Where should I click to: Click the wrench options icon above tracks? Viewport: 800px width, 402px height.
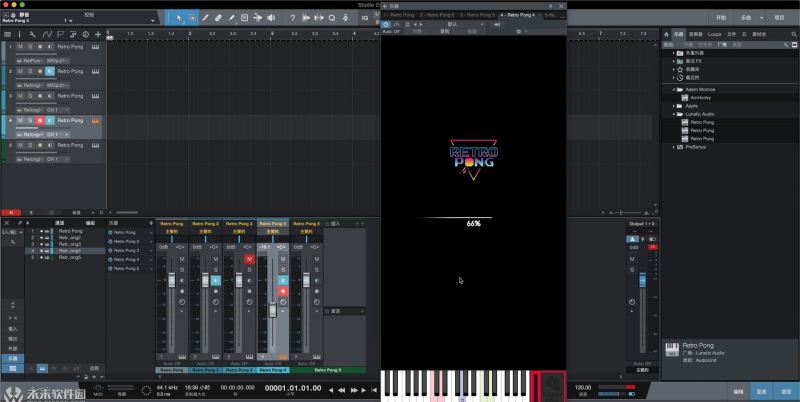coord(32,34)
